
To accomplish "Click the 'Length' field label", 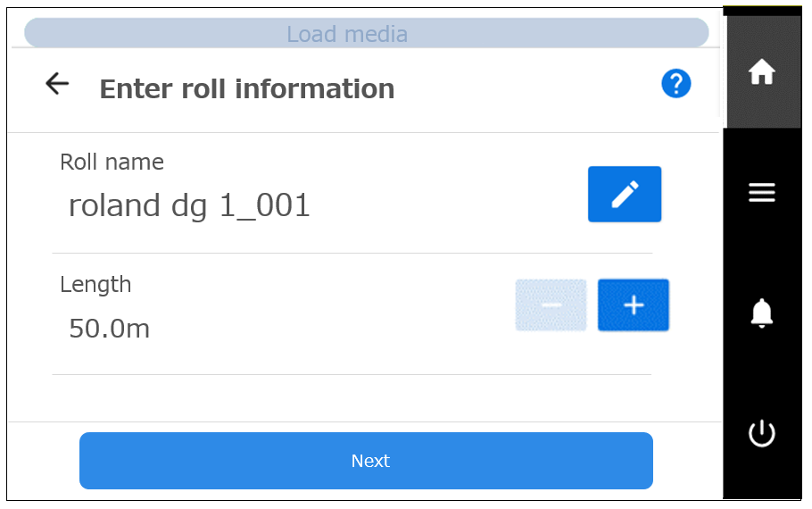I will click(95, 284).
